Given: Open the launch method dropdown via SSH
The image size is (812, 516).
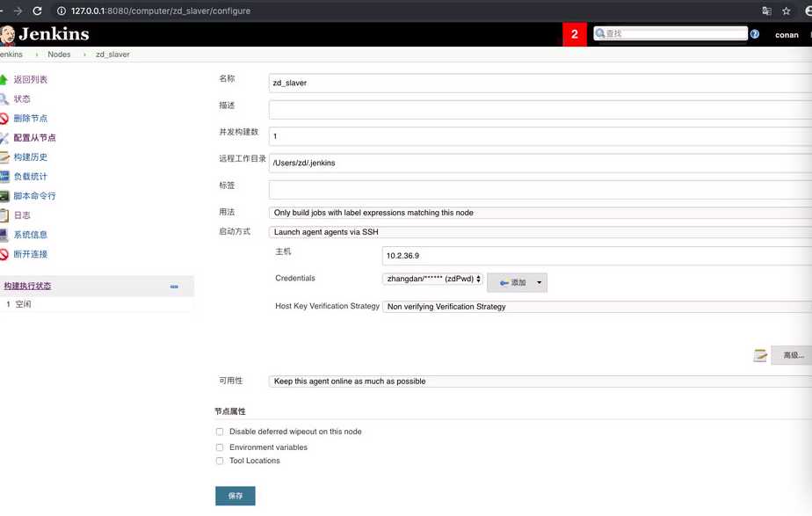Looking at the screenshot, I should [540, 232].
